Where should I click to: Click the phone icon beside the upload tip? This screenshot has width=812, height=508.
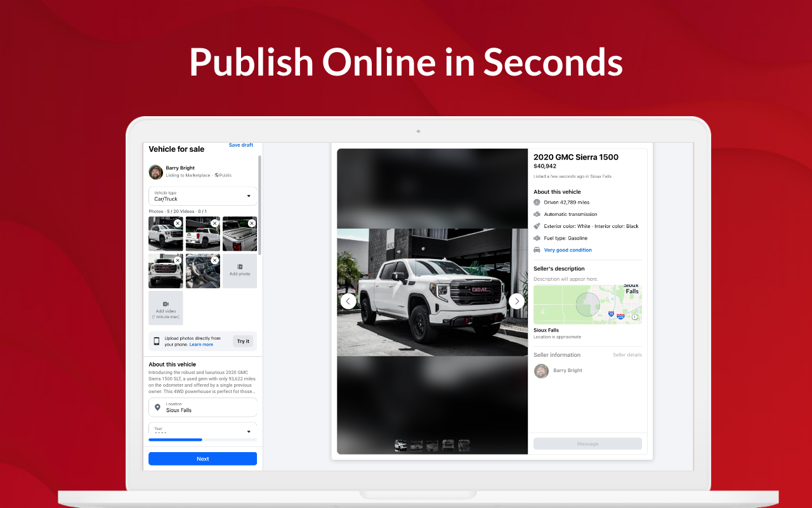pyautogui.click(x=156, y=341)
